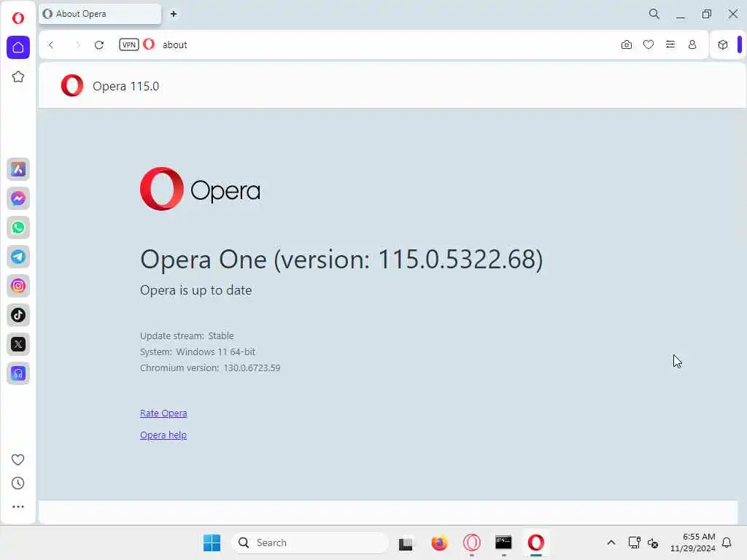Take a snapshot with the camera icon
747x560 pixels.
click(627, 44)
